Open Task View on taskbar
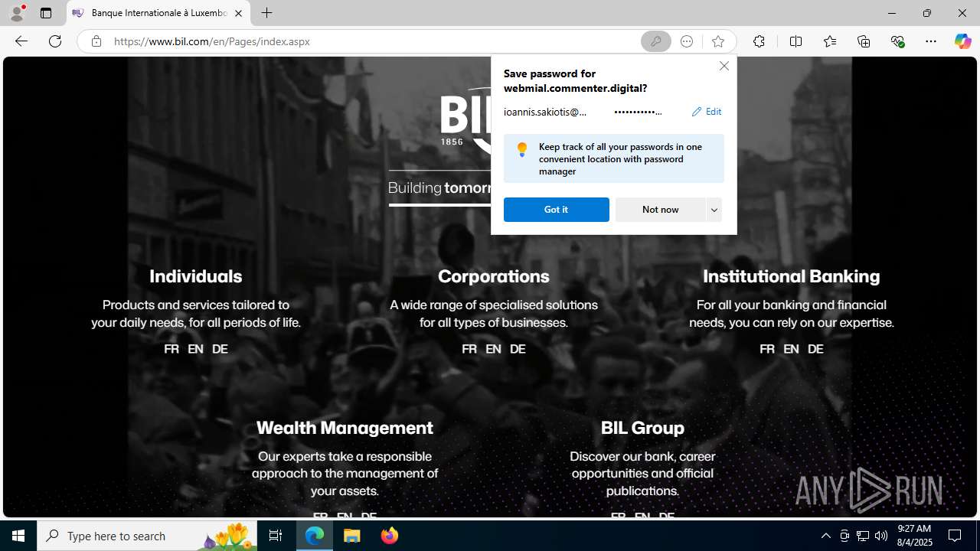Viewport: 980px width, 551px height. pos(276,536)
